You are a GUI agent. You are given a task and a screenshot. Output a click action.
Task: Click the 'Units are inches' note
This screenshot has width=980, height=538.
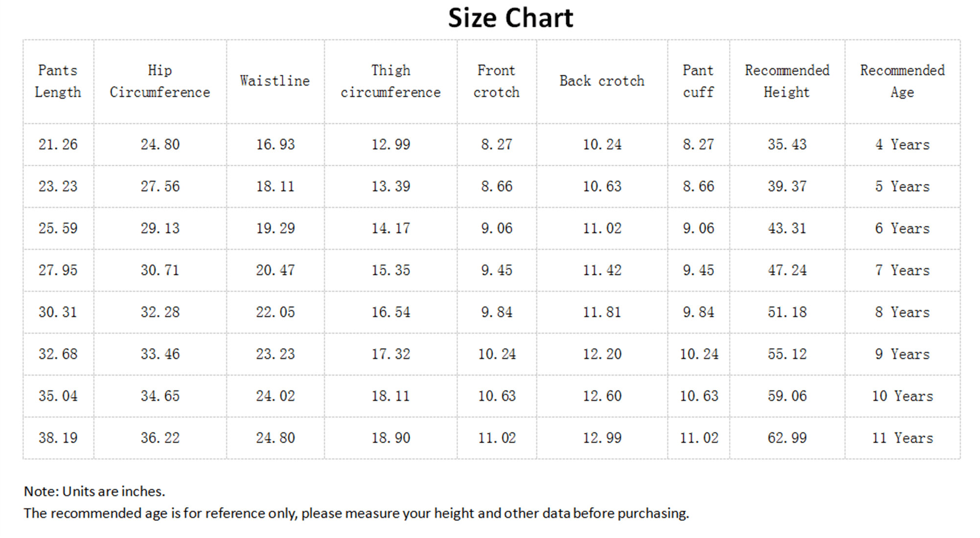tap(94, 492)
